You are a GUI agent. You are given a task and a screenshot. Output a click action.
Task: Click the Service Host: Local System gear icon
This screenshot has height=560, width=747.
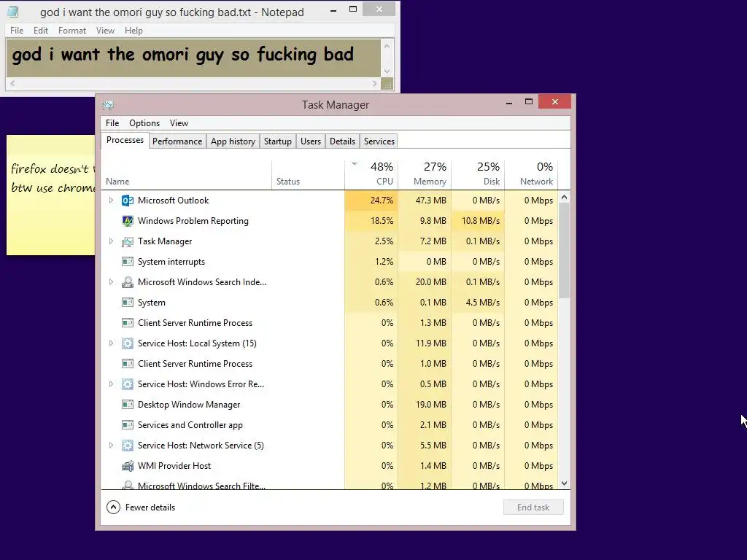pos(127,343)
